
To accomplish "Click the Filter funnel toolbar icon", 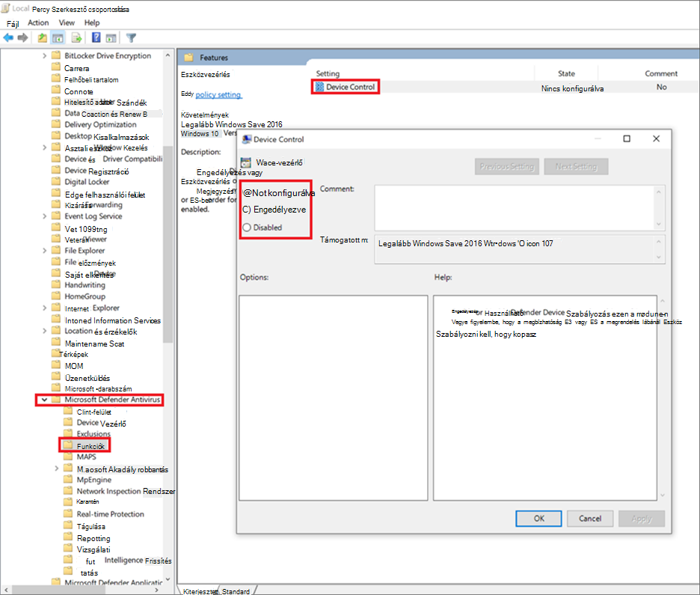I will pyautogui.click(x=131, y=38).
